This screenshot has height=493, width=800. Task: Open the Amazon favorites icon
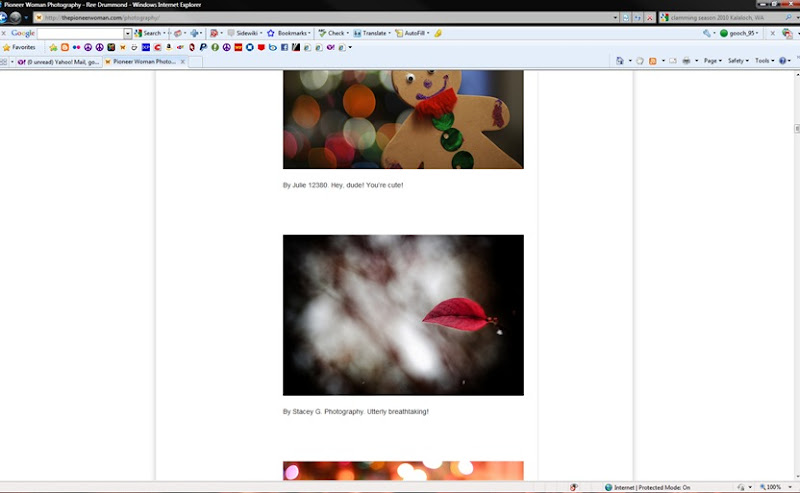169,47
